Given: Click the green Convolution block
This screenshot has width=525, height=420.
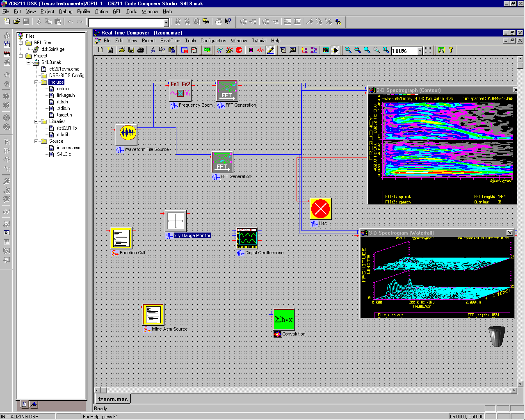Looking at the screenshot, I should 284,320.
